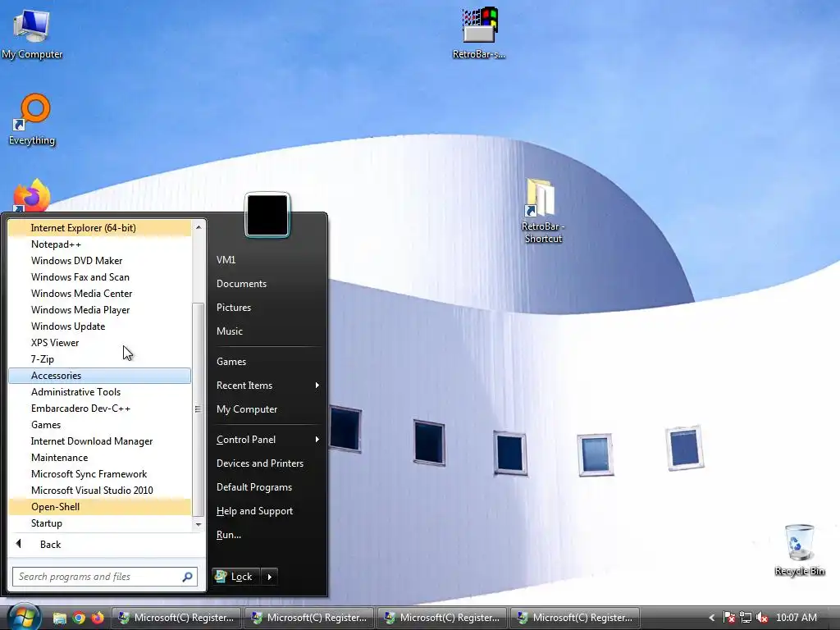This screenshot has width=840, height=630.
Task: Click the search magnifier icon in Start menu
Action: pos(188,577)
